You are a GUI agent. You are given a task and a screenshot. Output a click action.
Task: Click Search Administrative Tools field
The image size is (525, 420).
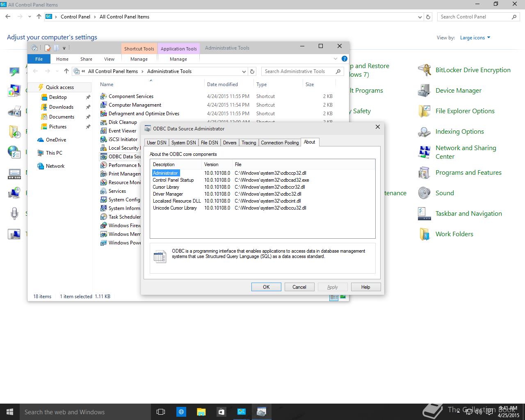pyautogui.click(x=303, y=71)
